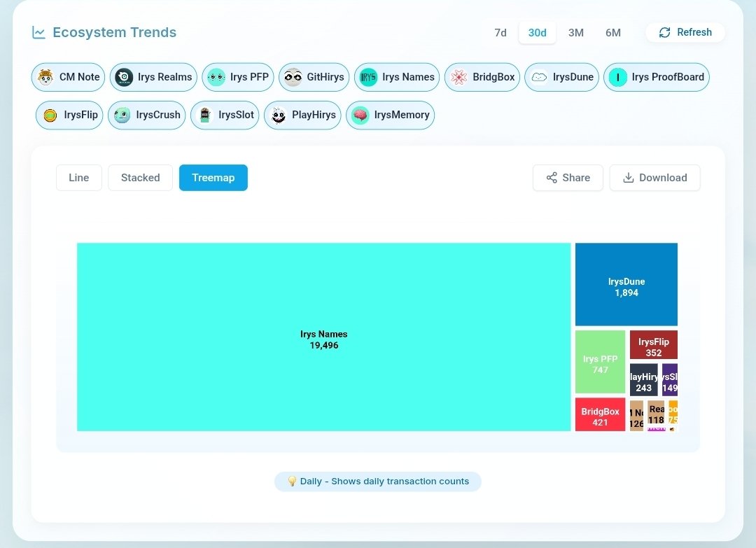
Task: Click the lightbulb icon in Daily hint
Action: tap(292, 481)
